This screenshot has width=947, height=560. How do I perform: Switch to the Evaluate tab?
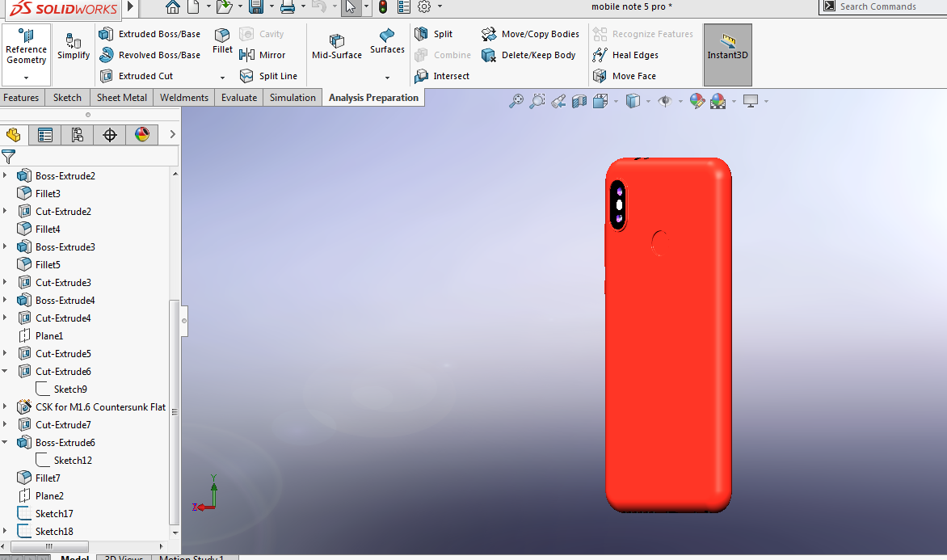pos(239,97)
